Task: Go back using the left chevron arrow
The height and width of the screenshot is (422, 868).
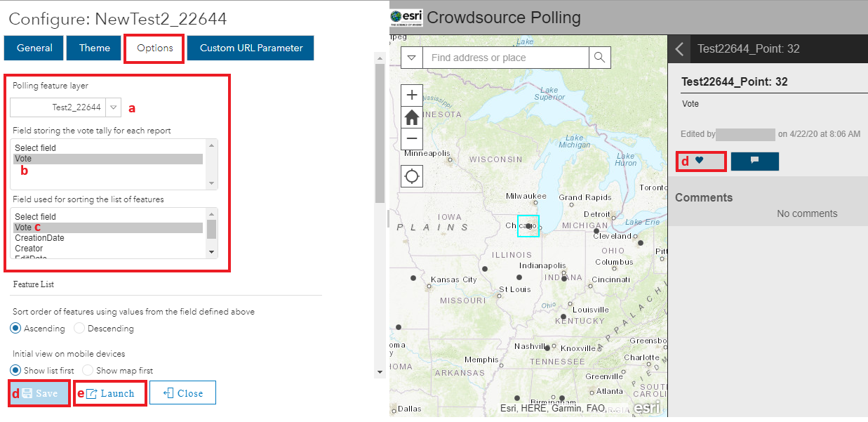Action: [679, 48]
